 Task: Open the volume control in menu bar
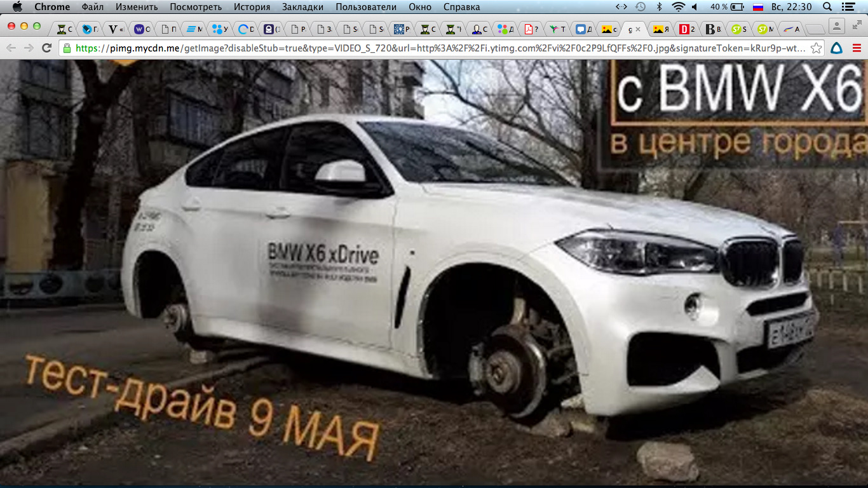pyautogui.click(x=695, y=7)
